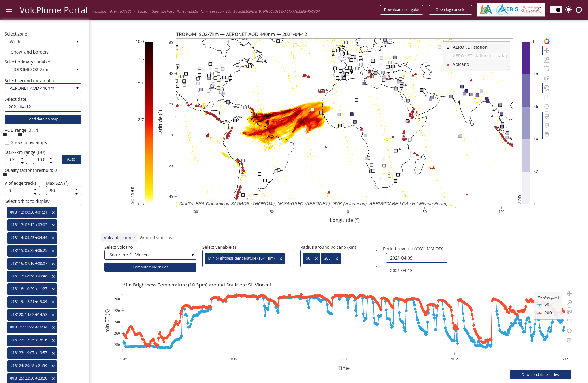Image resolution: width=588 pixels, height=383 pixels.
Task: Increase SO2 range maximum value 10.0
Action: [x=51, y=158]
